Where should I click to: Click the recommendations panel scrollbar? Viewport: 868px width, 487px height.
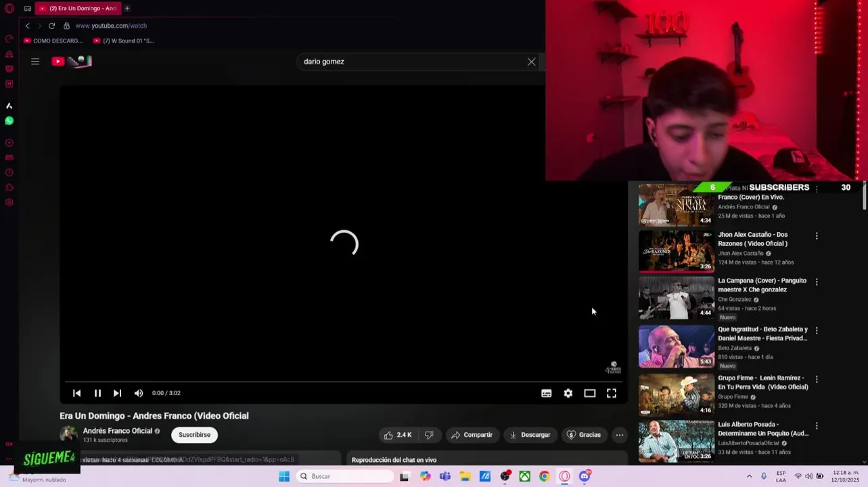864,195
